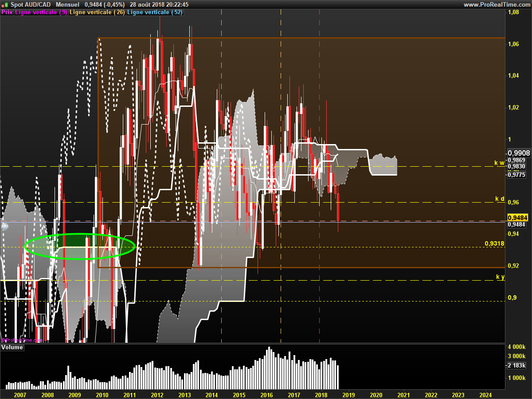Click the Volume panel label
The height and width of the screenshot is (399, 532).
pos(12,348)
